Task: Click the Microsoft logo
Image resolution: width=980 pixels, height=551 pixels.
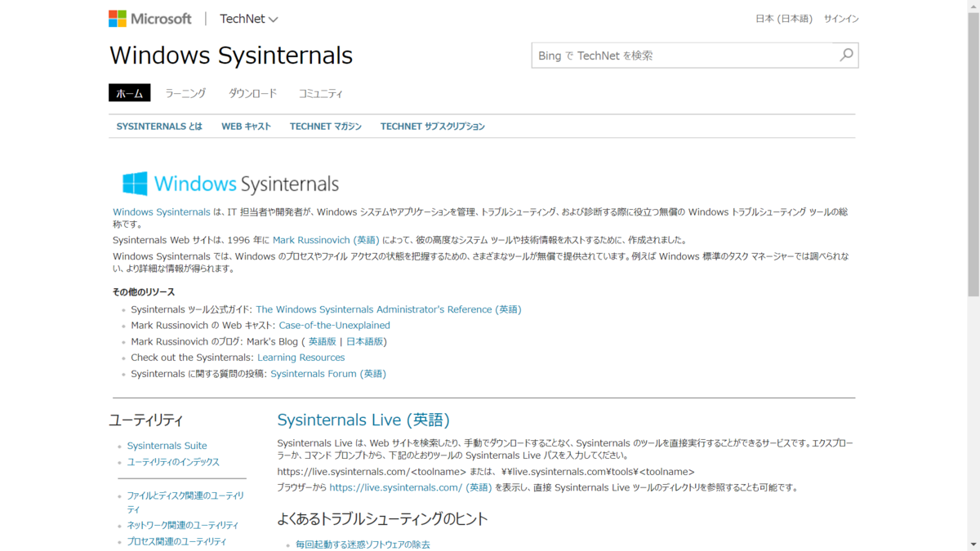Action: click(x=150, y=19)
